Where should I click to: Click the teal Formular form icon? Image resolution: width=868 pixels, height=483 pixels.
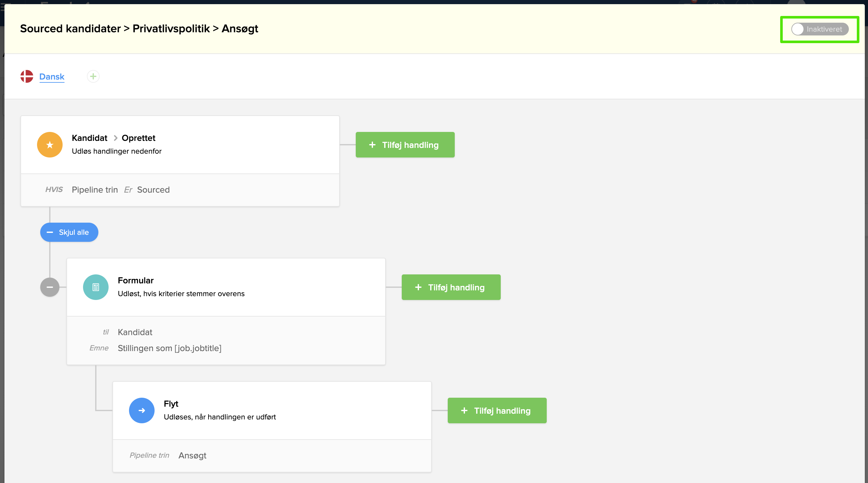(x=96, y=287)
